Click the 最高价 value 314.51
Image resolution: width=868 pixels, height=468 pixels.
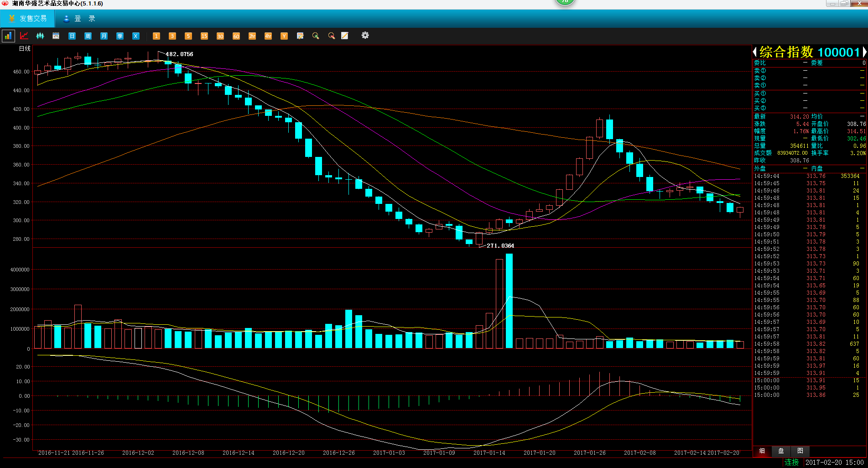(856, 131)
